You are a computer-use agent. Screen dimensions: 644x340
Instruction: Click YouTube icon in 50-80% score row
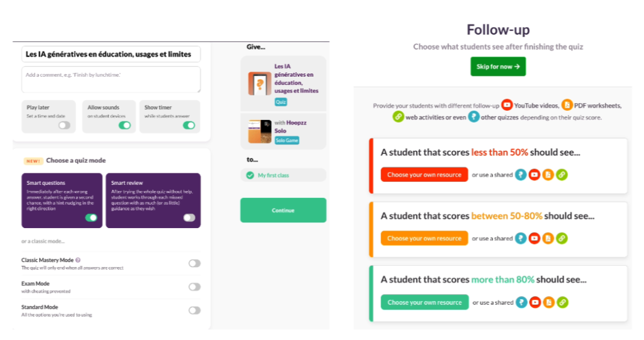(535, 238)
